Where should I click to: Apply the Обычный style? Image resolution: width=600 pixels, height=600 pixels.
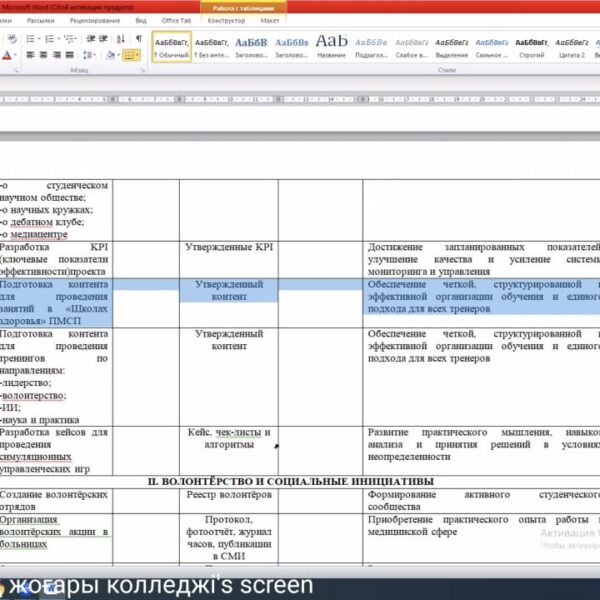pos(171,47)
